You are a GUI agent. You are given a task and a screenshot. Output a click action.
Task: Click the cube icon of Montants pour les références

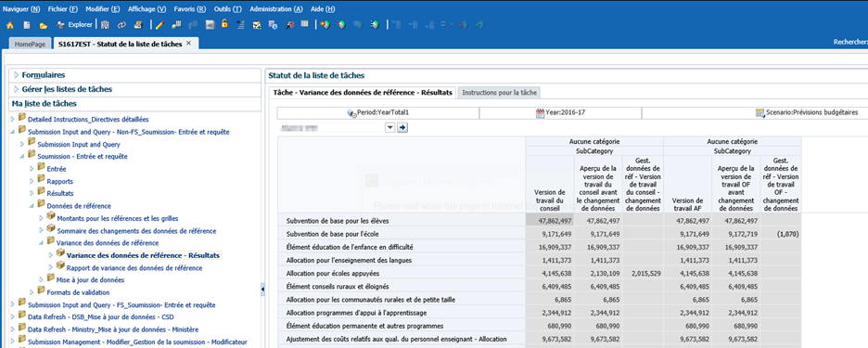tap(51, 216)
